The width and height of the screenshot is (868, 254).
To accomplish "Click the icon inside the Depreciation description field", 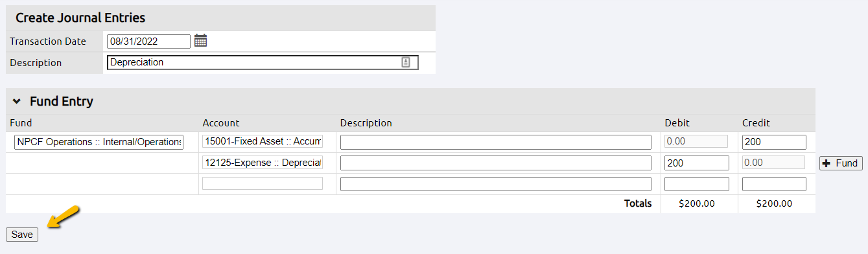I will coord(406,62).
